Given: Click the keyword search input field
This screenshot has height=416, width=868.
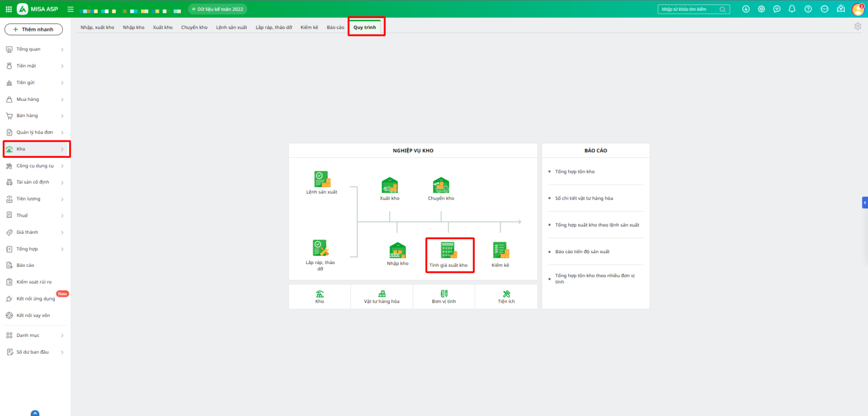Looking at the screenshot, I should click(689, 9).
